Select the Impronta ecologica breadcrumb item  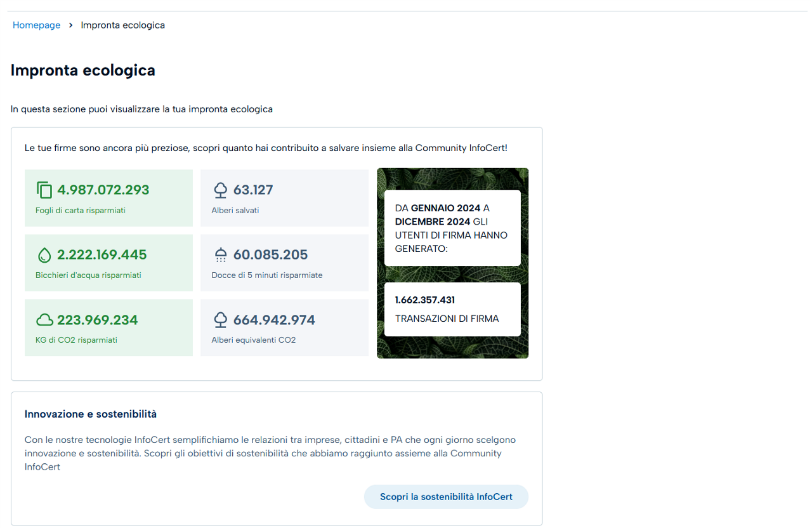pyautogui.click(x=122, y=25)
